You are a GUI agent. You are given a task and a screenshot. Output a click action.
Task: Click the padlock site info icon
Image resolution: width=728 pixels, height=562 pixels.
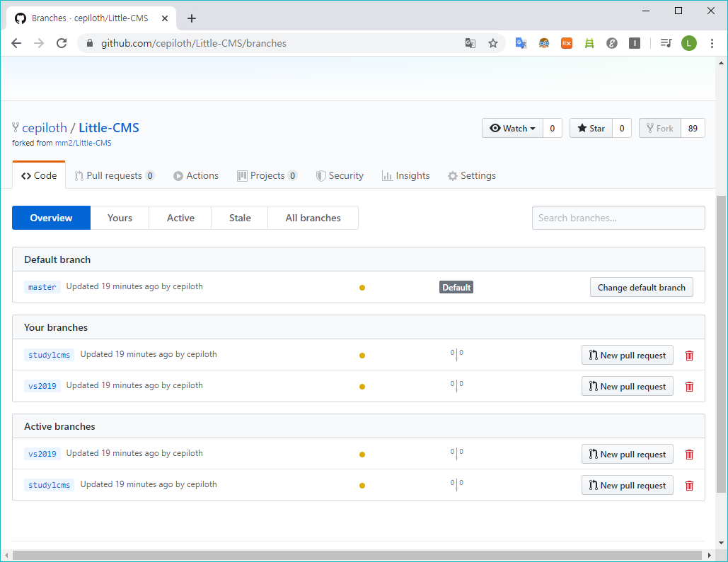pos(90,43)
